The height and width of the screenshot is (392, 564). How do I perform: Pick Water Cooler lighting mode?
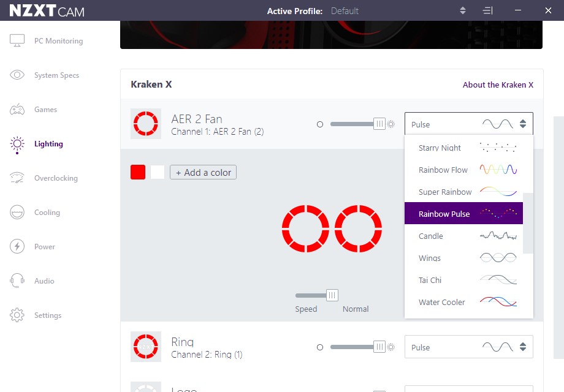pyautogui.click(x=463, y=302)
